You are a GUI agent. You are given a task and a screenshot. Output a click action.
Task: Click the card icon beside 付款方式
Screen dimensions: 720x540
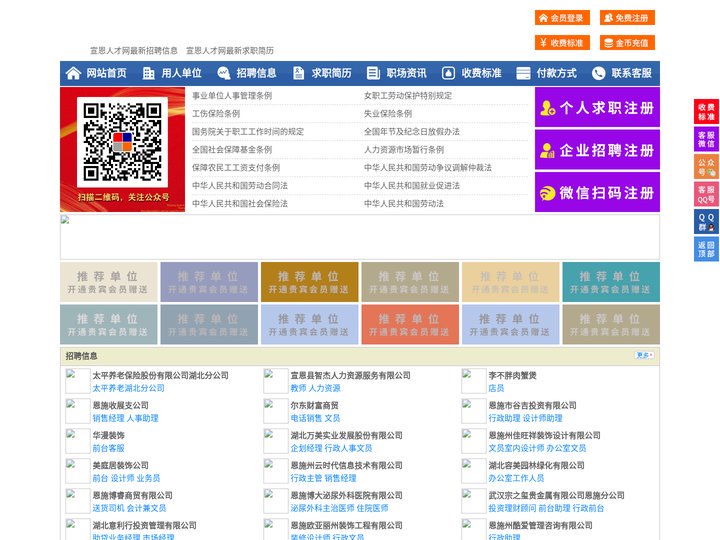(x=523, y=73)
